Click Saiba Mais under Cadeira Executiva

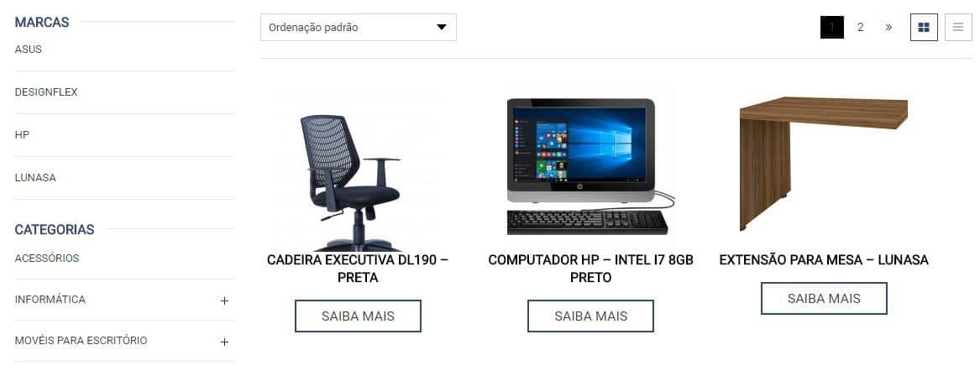pyautogui.click(x=358, y=316)
